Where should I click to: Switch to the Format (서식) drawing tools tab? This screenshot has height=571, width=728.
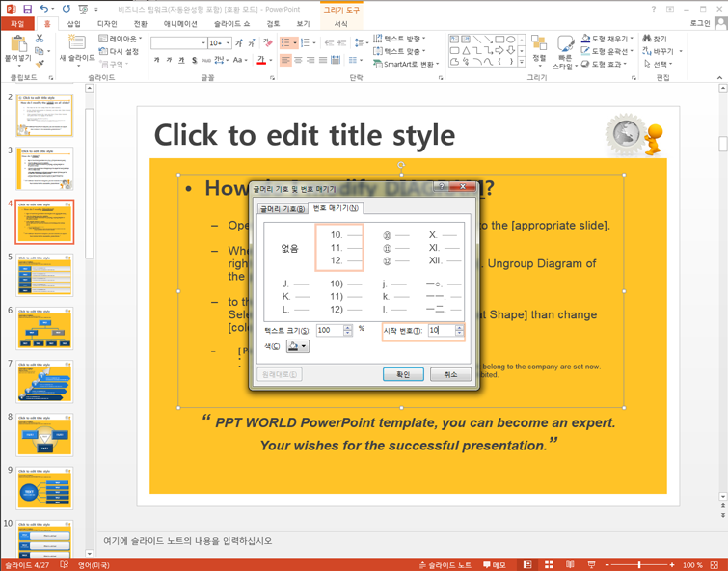340,24
